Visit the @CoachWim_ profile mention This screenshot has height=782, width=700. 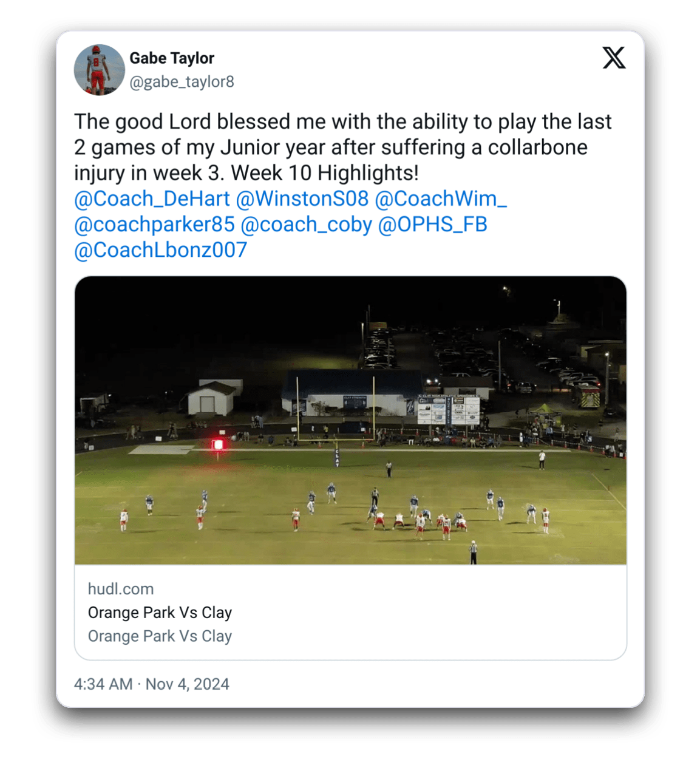[x=440, y=199]
